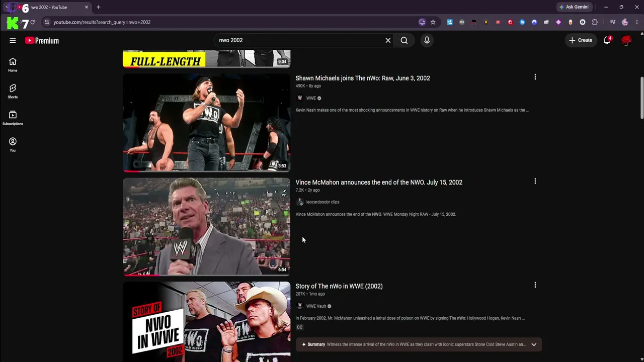The width and height of the screenshot is (644, 362).
Task: Open Chrome media controls icon
Action: pyautogui.click(x=613, y=22)
